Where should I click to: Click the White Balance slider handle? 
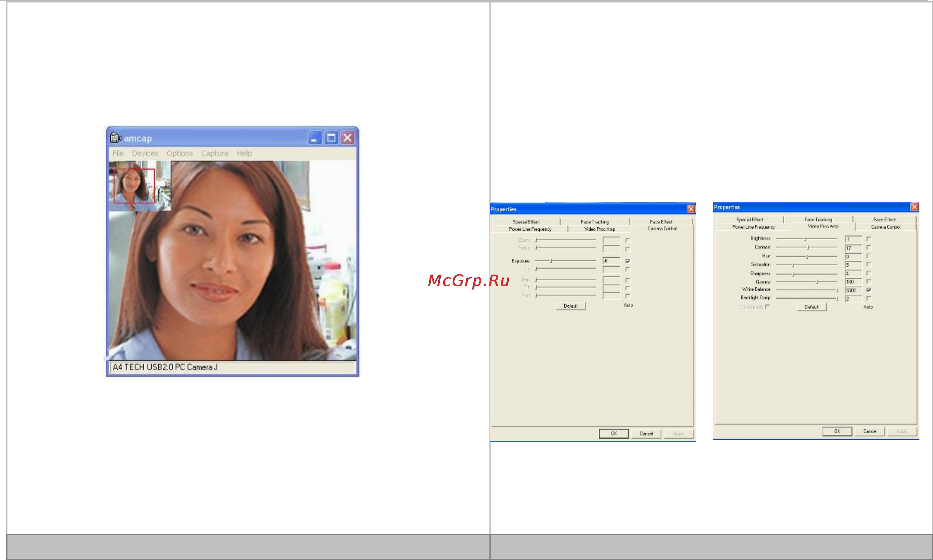837,290
